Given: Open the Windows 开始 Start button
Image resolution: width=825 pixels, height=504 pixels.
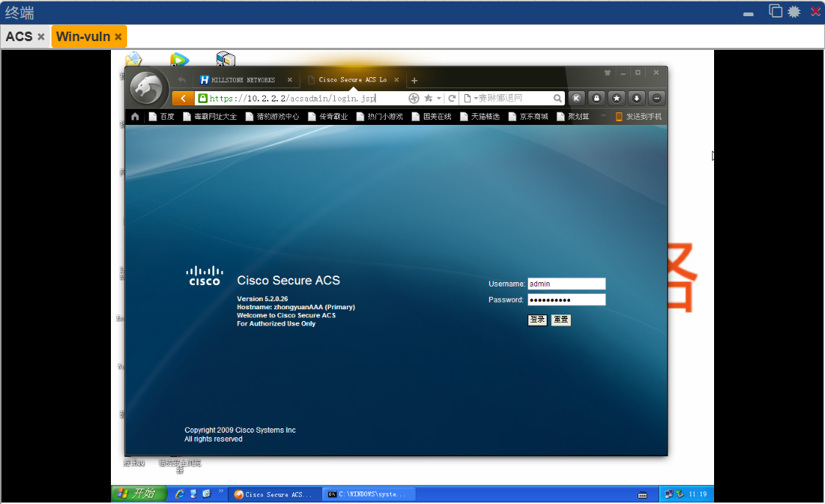Looking at the screenshot, I should pos(140,494).
